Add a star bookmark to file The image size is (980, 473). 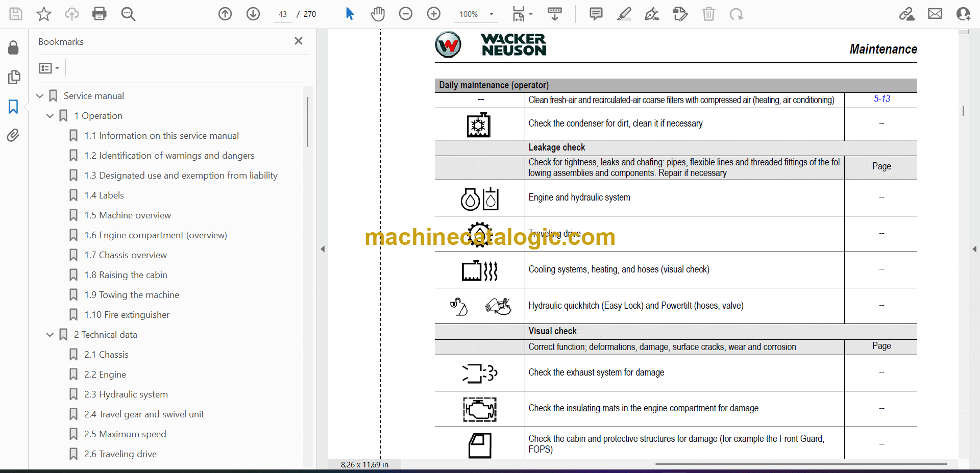(44, 14)
